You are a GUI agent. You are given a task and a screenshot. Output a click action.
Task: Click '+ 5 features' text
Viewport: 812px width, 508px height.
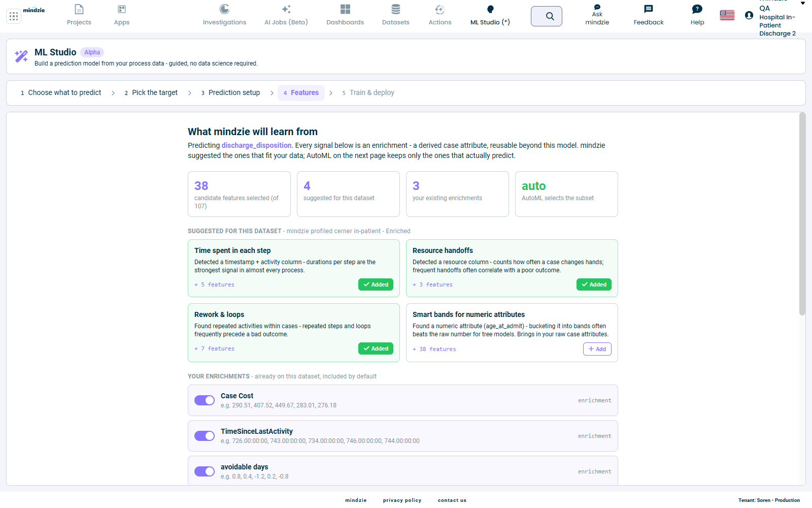(x=215, y=285)
